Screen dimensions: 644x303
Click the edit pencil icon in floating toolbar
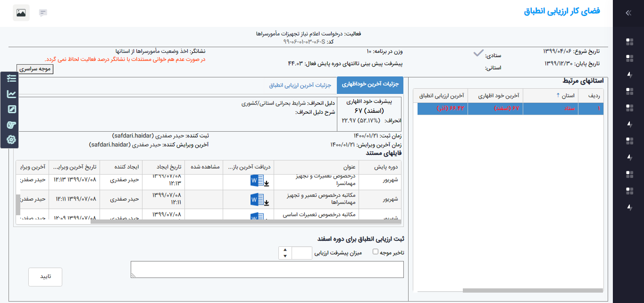point(11,109)
